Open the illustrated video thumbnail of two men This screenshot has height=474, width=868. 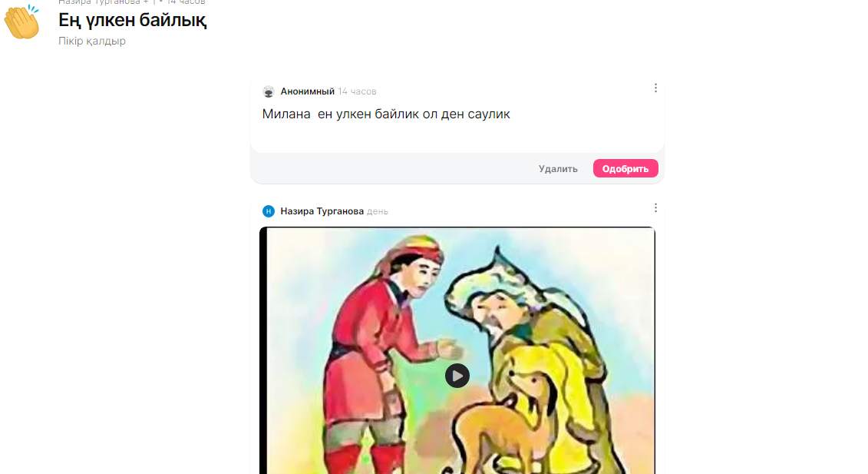click(457, 350)
